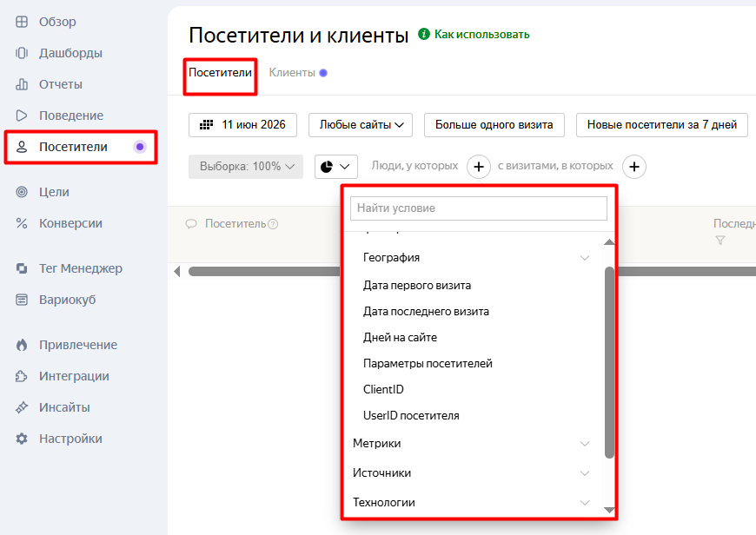Click the Метрики group label
The height and width of the screenshot is (535, 756).
pyautogui.click(x=376, y=444)
